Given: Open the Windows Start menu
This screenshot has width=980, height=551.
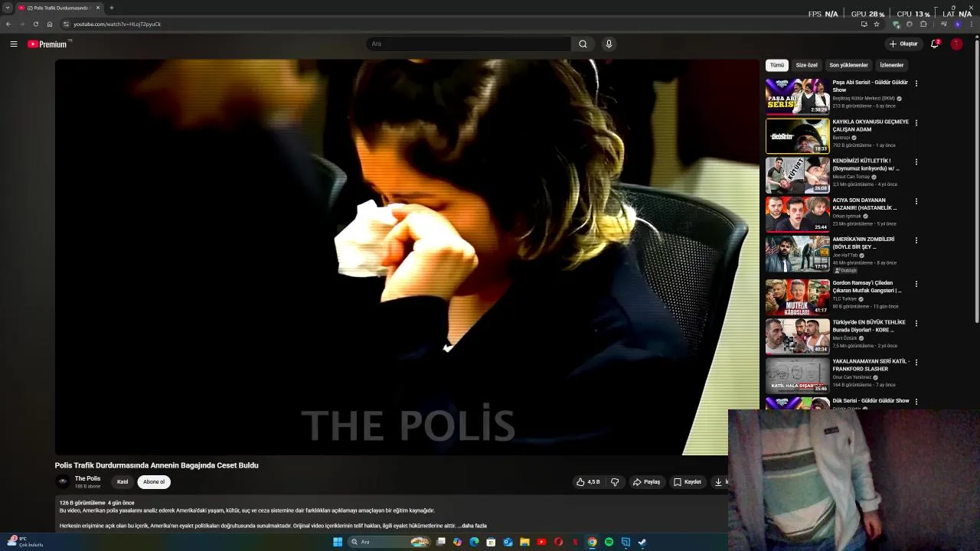Looking at the screenshot, I should tap(338, 542).
